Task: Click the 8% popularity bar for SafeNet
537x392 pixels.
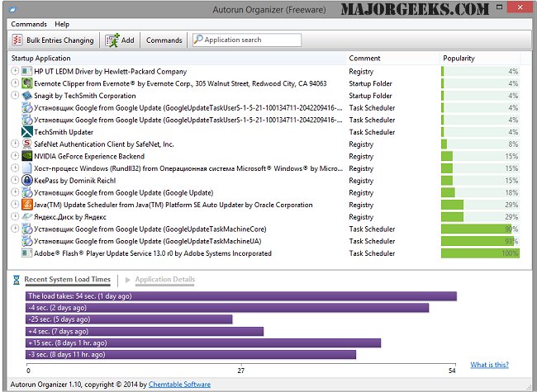Action: tap(480, 144)
